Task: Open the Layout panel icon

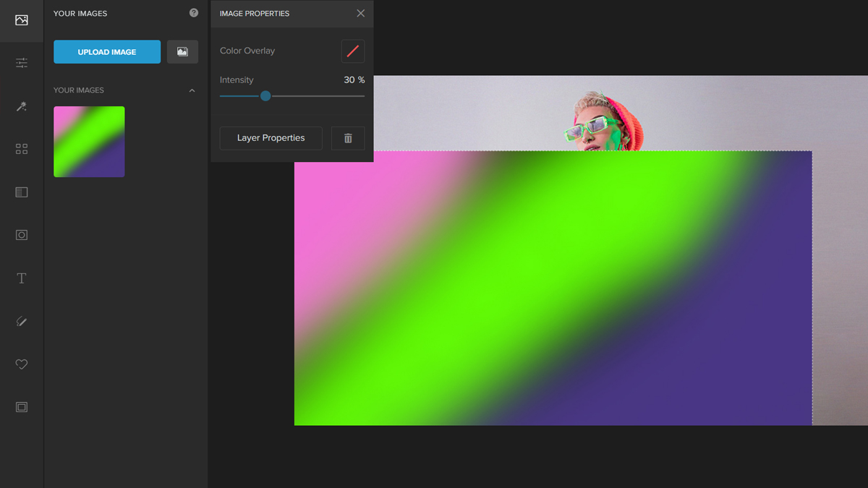Action: point(22,192)
